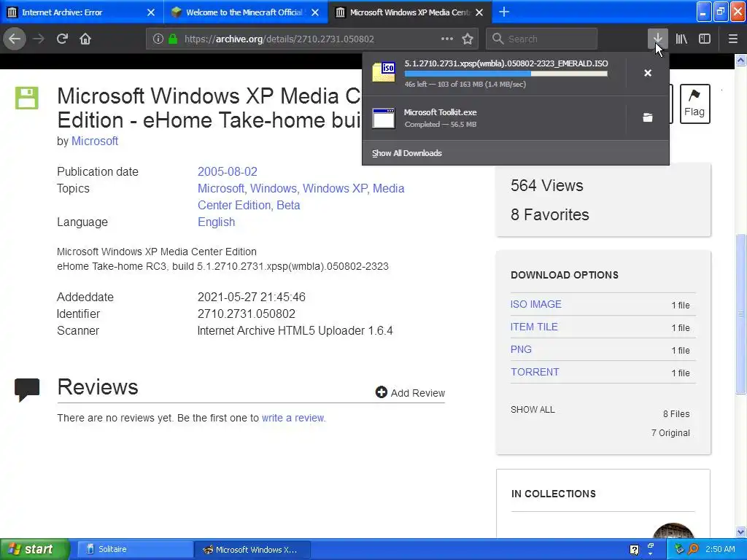Image resolution: width=747 pixels, height=560 pixels.
Task: Download the TORRENT file option
Action: point(535,372)
